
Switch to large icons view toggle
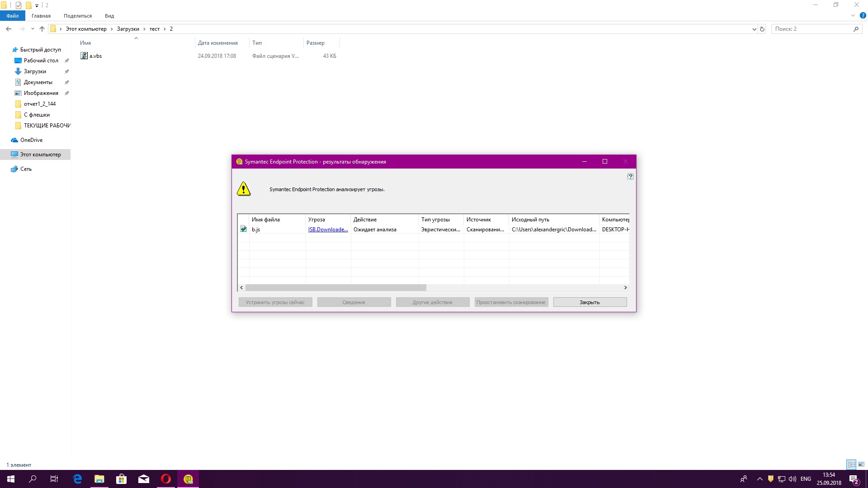[861, 465]
